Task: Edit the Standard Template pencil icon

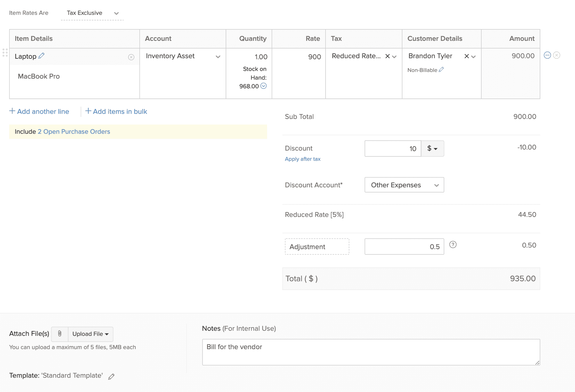Action: (111, 376)
